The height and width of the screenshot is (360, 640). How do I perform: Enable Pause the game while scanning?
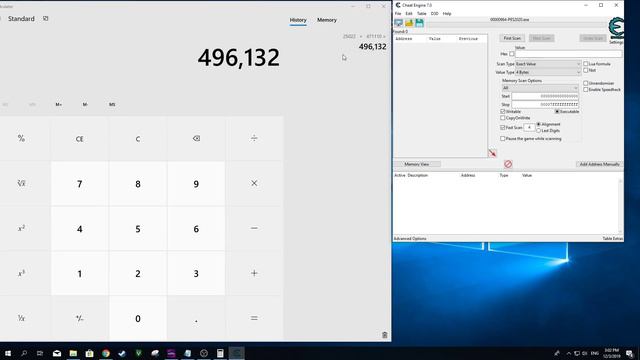click(503, 139)
